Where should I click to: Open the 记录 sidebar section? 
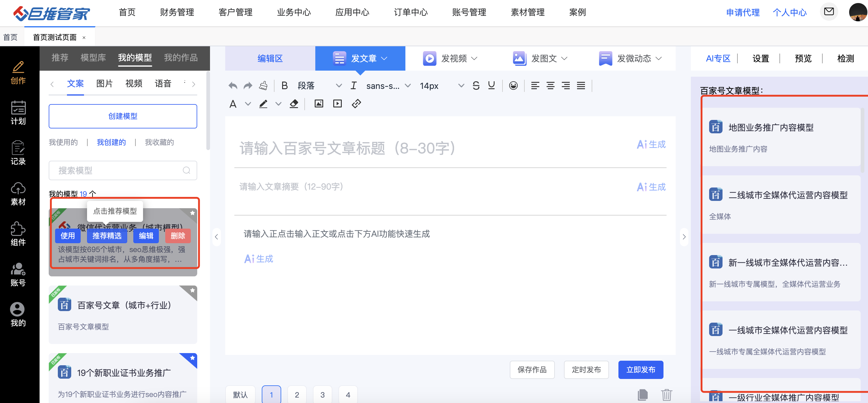[x=18, y=154]
